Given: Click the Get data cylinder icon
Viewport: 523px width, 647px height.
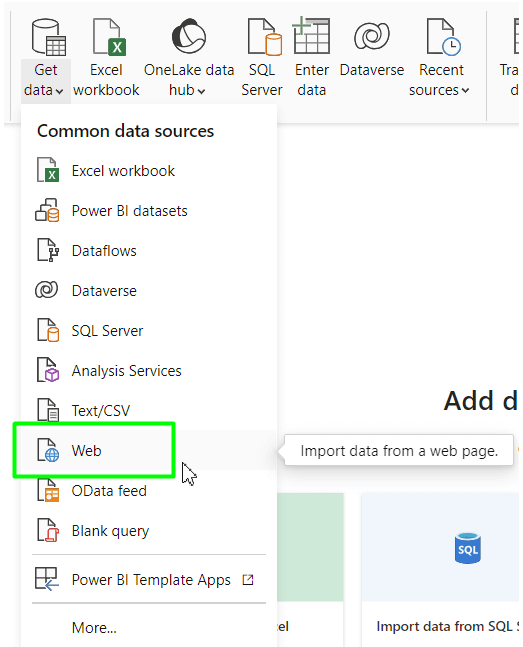Looking at the screenshot, I should [48, 37].
